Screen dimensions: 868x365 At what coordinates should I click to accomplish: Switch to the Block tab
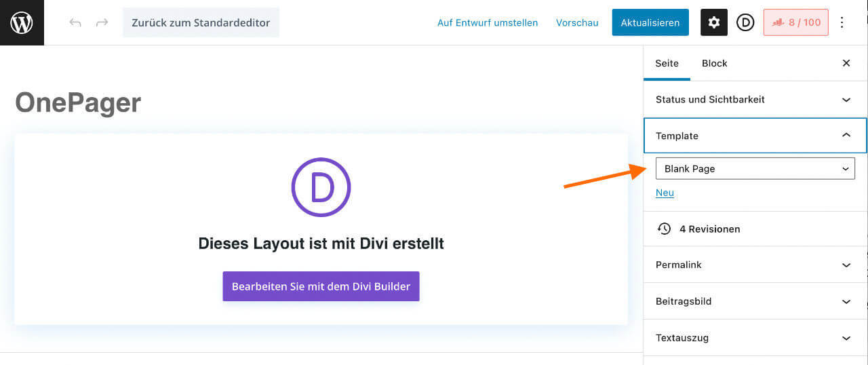click(714, 63)
